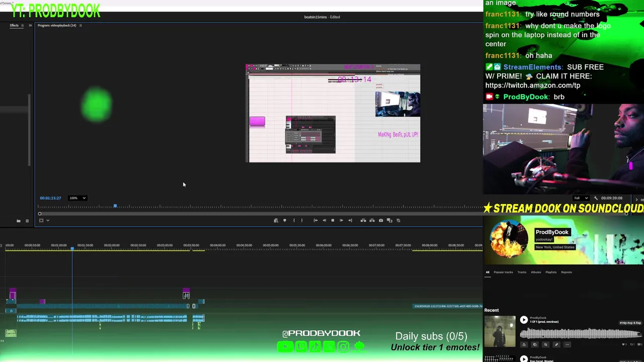Open 1 Of 1 track cover thumbnail
Viewport: 644px width, 362px height.
(x=500, y=331)
